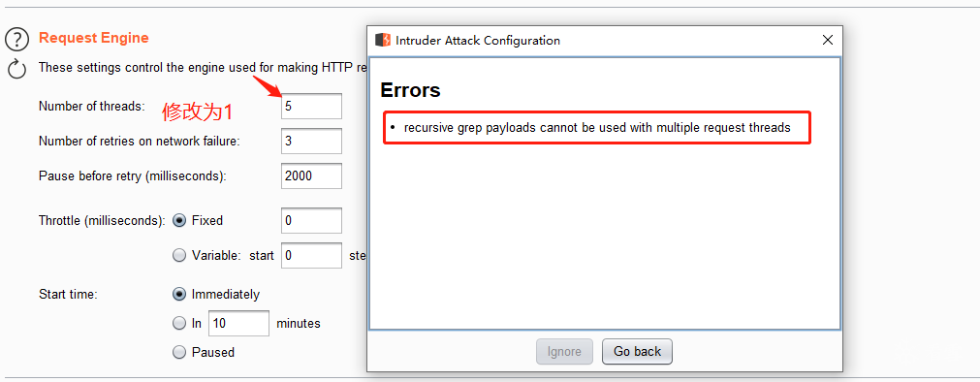Click the Variable throttle start field
The image size is (980, 382).
pos(311,256)
